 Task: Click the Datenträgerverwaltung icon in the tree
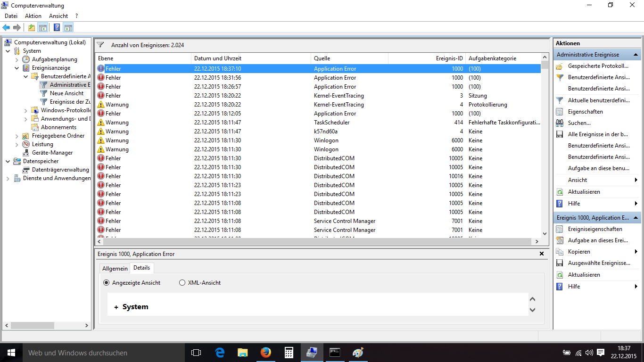pos(26,170)
